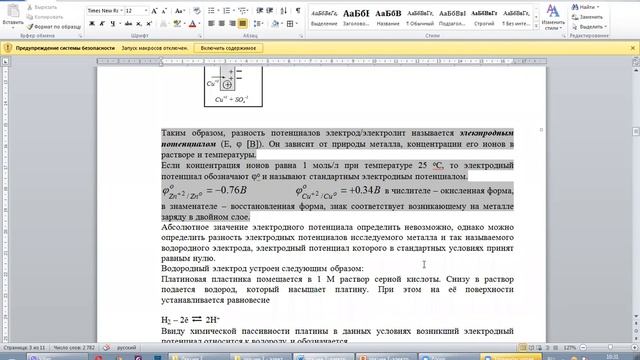Open the Select (Выделить) dropdown
The width and height of the screenshot is (640, 360).
589,27
